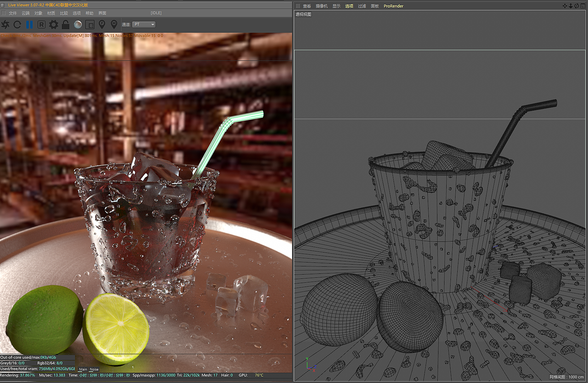This screenshot has width=588, height=383.
Task: Click the viewport zoom camera icon
Action: (x=571, y=6)
